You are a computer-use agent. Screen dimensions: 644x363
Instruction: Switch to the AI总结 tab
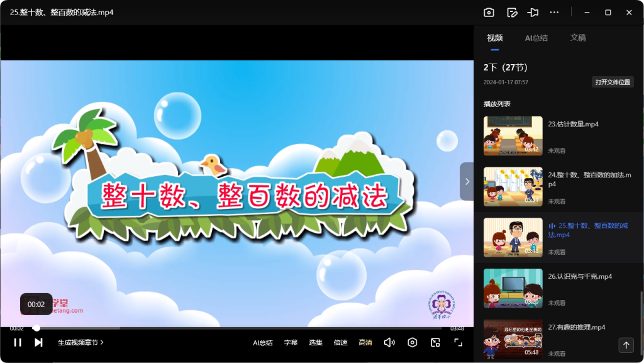coord(536,38)
